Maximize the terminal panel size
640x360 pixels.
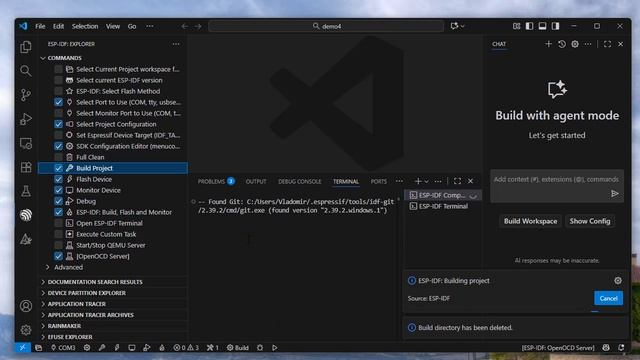point(457,181)
